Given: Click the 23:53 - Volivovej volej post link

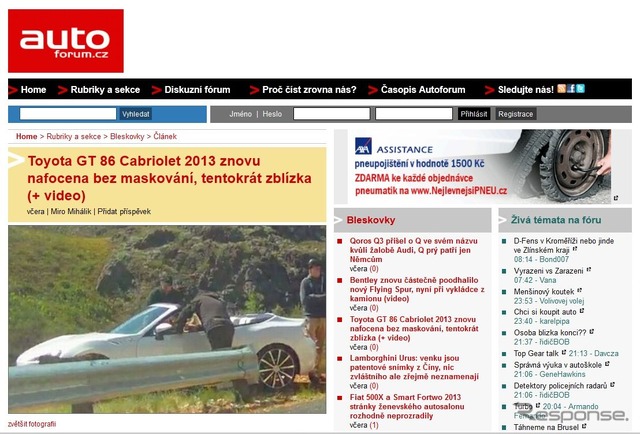Looking at the screenshot, I should 549,301.
